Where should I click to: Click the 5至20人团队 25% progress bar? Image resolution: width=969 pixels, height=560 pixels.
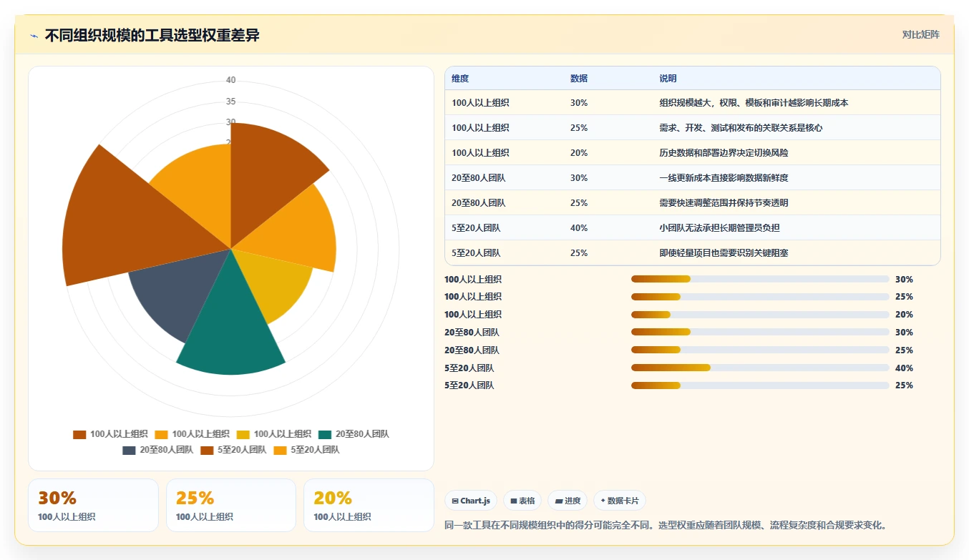click(760, 385)
